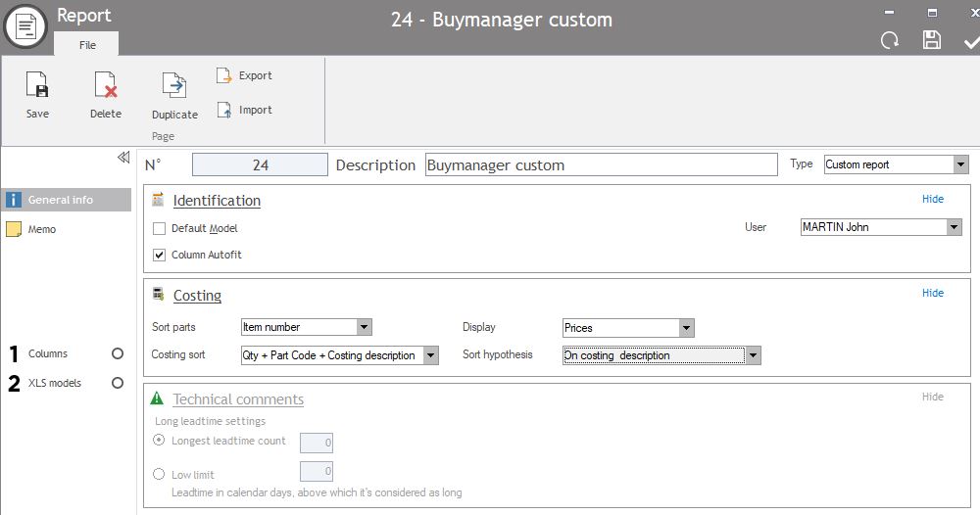Open the File ribbon tab
This screenshot has width=980, height=515.
[87, 45]
